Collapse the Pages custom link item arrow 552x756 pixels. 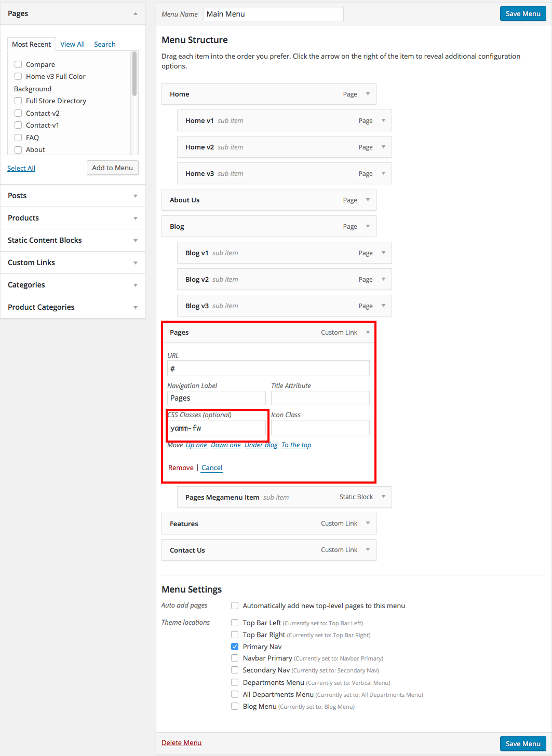click(368, 332)
